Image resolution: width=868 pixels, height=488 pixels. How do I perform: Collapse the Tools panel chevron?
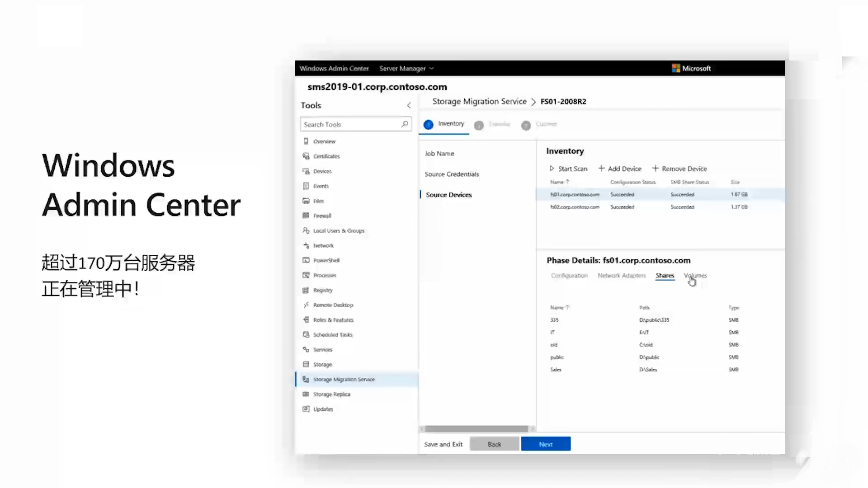click(409, 105)
